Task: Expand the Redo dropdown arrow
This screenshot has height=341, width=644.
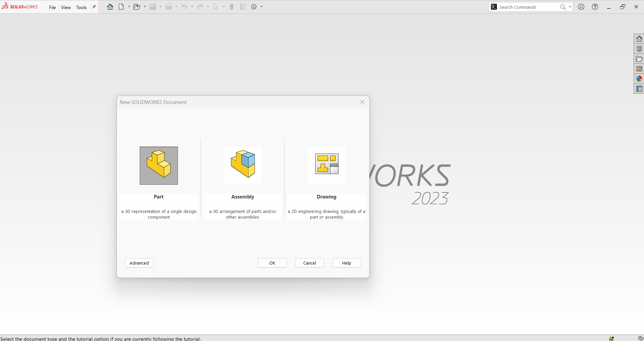Action: pos(208,7)
